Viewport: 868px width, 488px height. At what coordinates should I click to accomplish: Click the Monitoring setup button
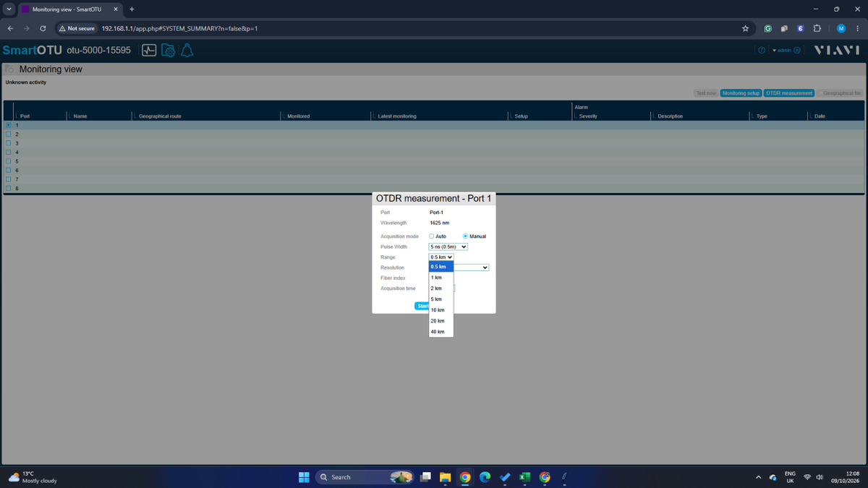(741, 93)
